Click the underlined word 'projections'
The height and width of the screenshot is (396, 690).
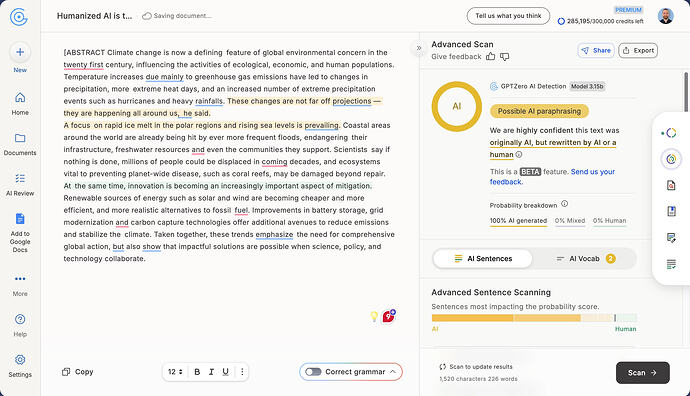(352, 101)
